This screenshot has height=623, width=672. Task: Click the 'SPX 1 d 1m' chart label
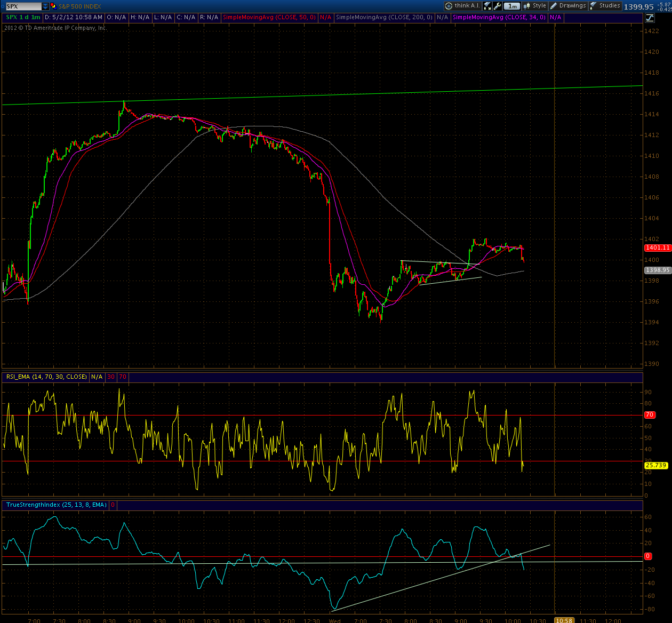[23, 18]
